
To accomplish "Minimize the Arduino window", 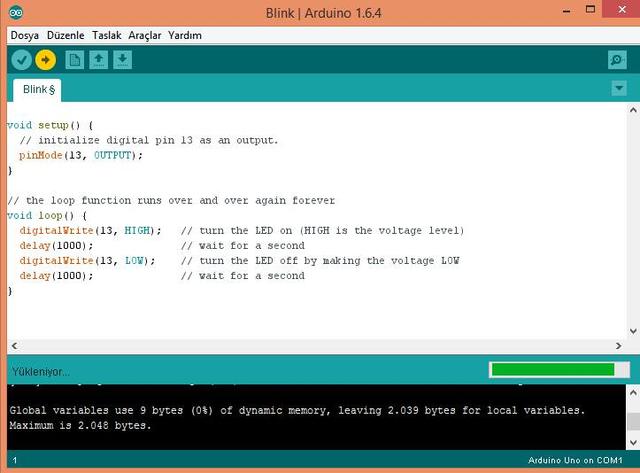I will (566, 11).
